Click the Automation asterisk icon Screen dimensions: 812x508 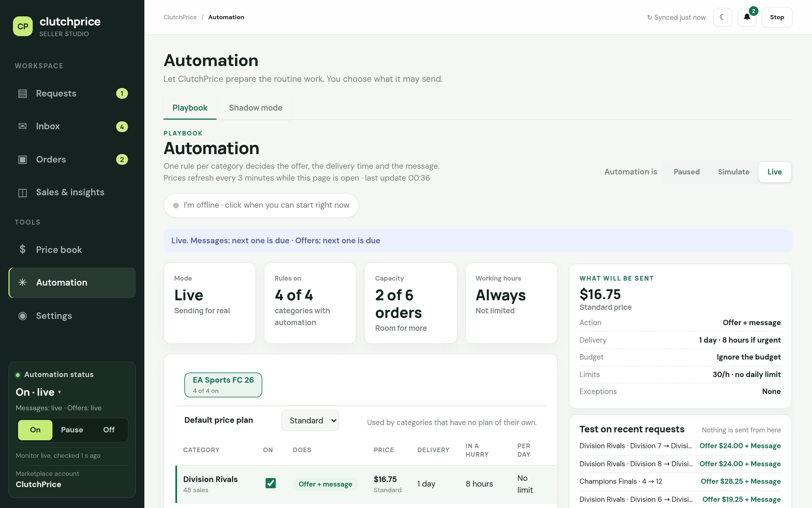23,283
